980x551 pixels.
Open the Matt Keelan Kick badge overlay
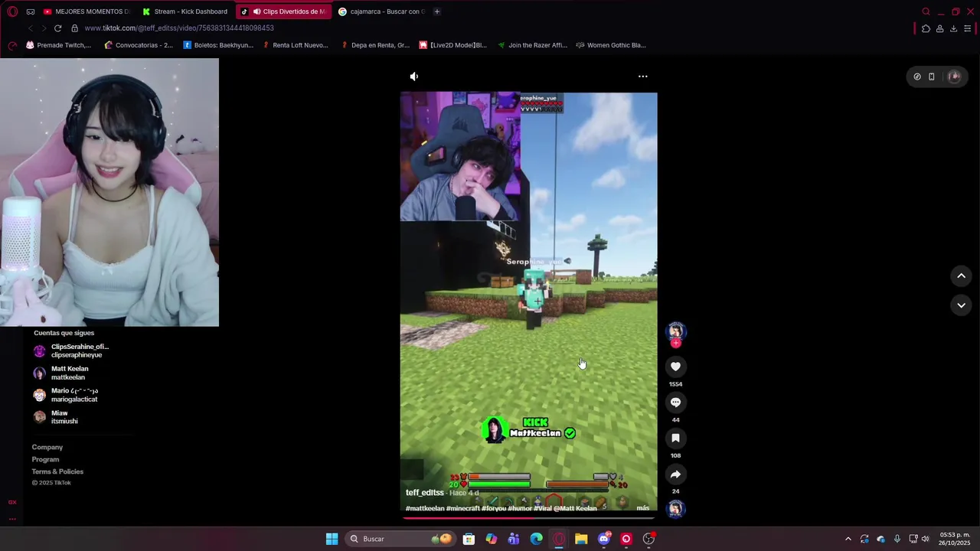point(530,429)
